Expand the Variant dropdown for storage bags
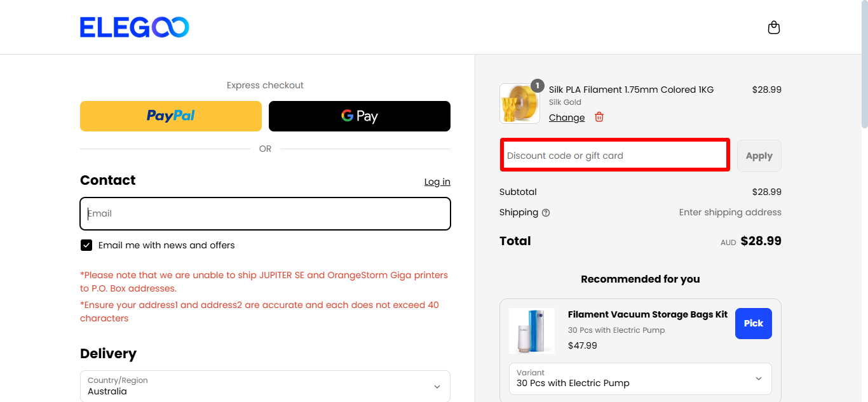The height and width of the screenshot is (402, 868). coord(640,379)
